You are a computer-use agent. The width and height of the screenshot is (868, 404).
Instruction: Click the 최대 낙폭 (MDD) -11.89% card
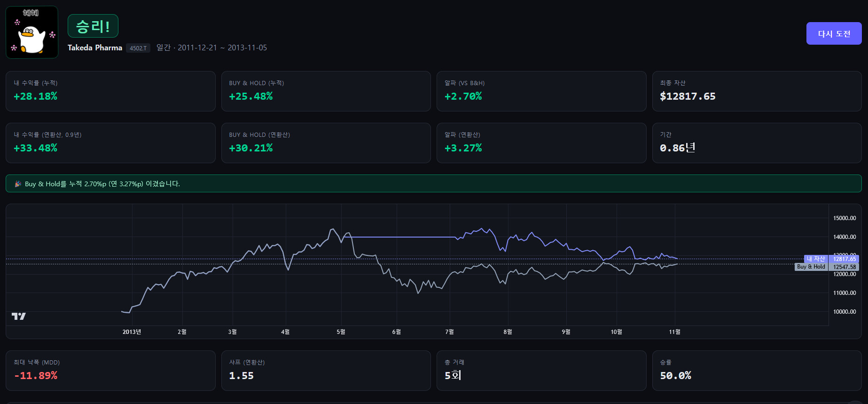(x=110, y=370)
